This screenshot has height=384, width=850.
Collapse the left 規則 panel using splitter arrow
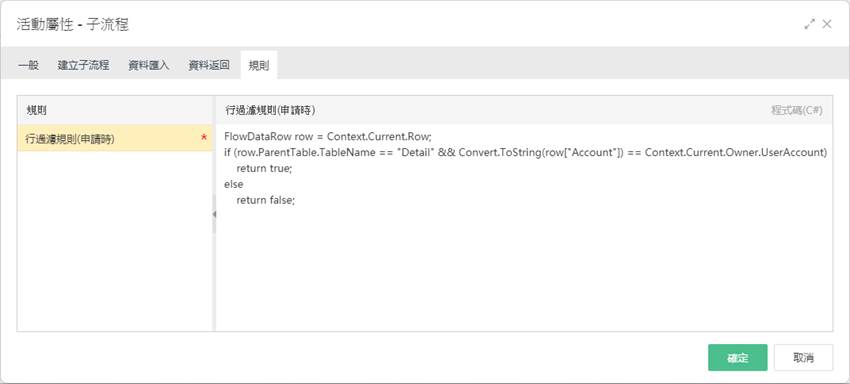point(214,214)
